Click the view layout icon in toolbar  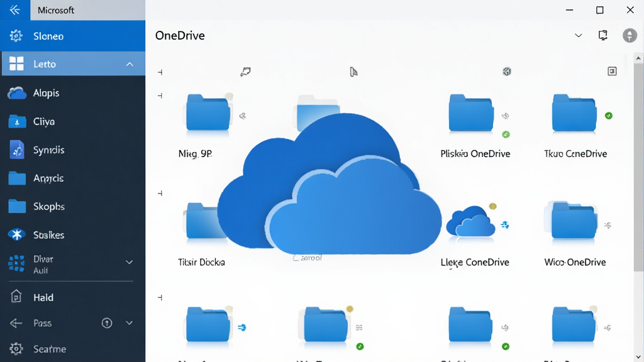coord(612,72)
